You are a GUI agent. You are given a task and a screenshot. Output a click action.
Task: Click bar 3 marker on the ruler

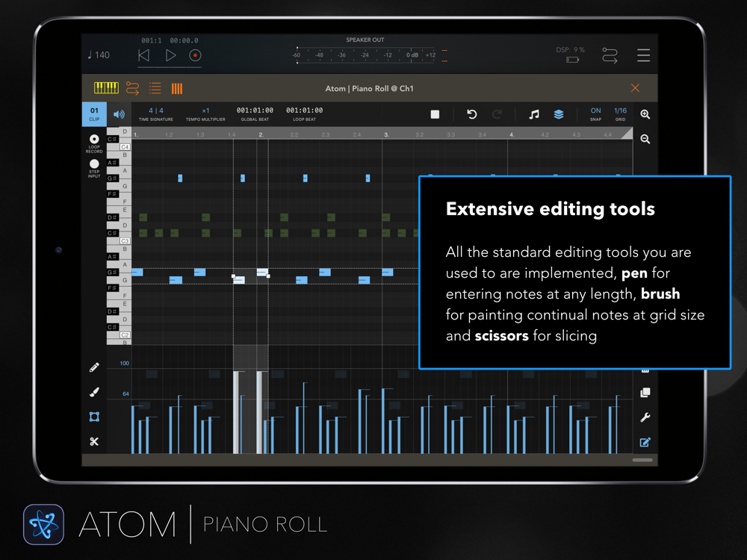click(386, 134)
